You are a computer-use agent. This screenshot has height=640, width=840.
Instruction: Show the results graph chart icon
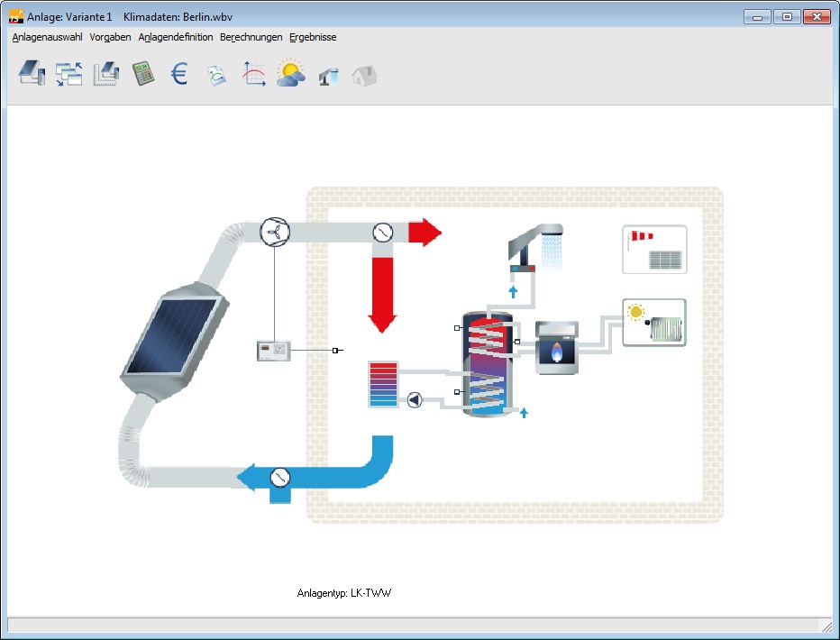(254, 73)
